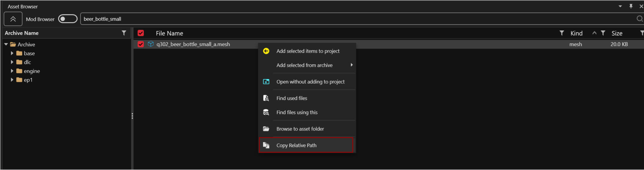Click the beer_bottle_small search field
The width and height of the screenshot is (644, 170).
[353, 19]
